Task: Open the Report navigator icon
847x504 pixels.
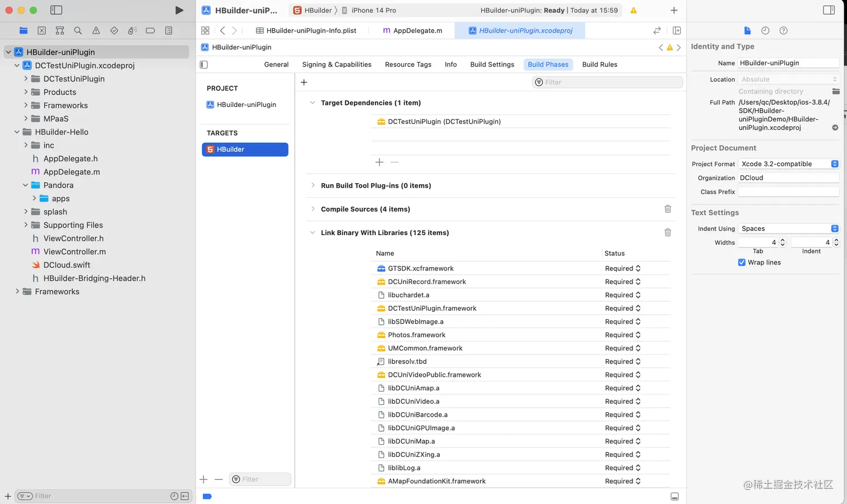Action: [169, 31]
